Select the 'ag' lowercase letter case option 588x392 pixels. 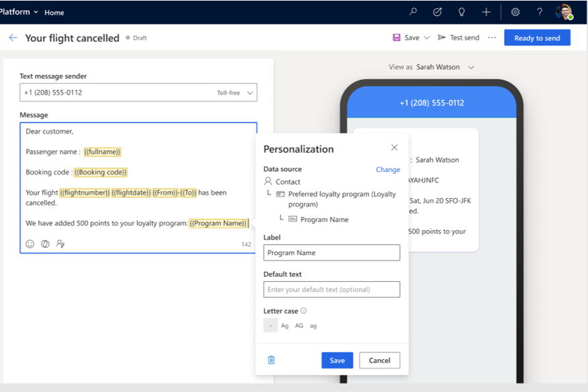pos(313,326)
